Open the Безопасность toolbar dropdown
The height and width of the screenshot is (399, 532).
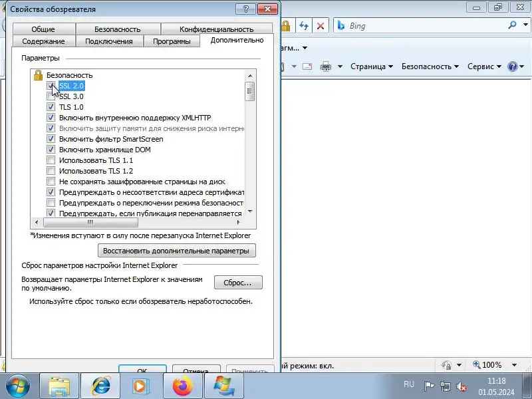tap(430, 66)
